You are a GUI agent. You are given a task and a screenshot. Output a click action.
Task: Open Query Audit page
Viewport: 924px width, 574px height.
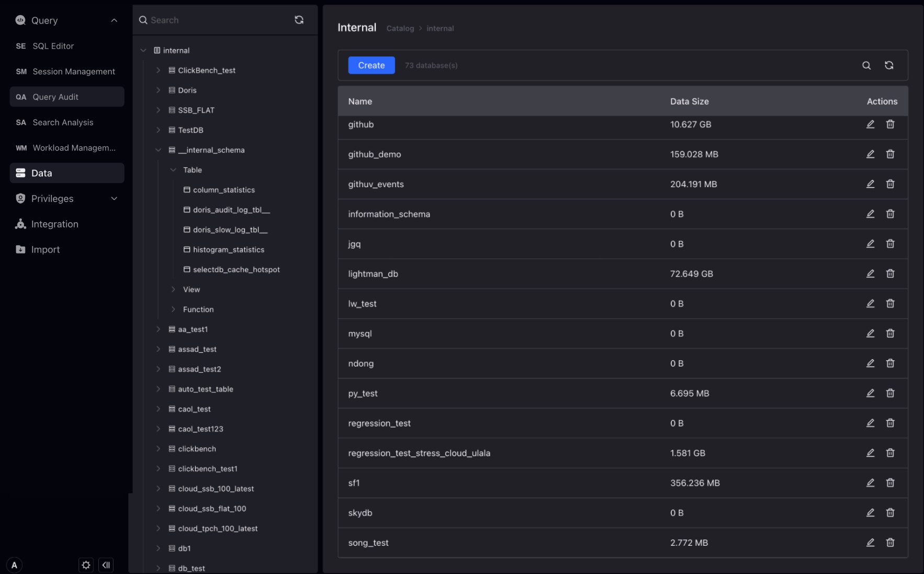(56, 97)
